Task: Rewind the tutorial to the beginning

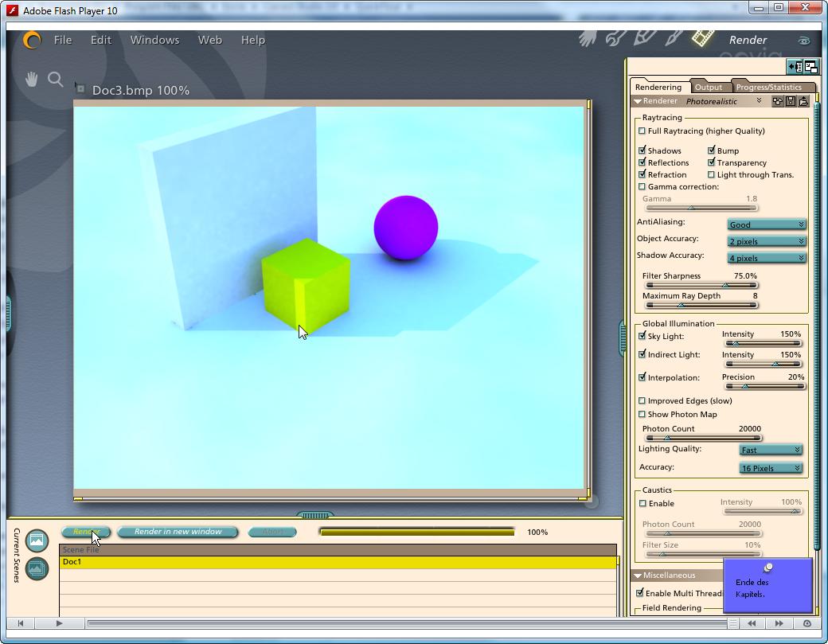Action: 21,623
